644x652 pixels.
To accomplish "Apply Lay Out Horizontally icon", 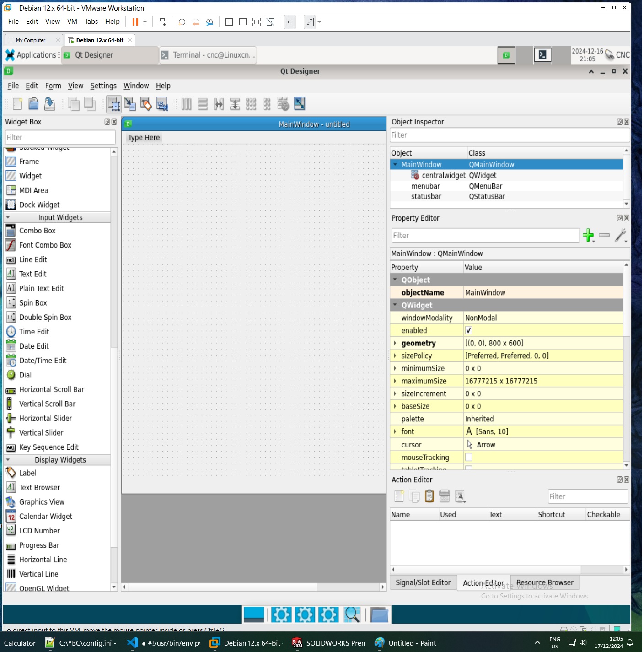I will click(186, 104).
